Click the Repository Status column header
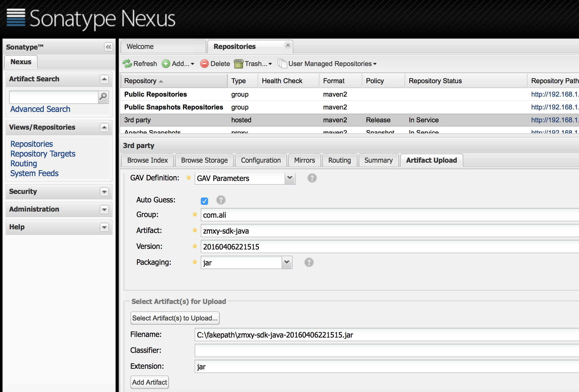The height and width of the screenshot is (392, 579). pos(466,81)
